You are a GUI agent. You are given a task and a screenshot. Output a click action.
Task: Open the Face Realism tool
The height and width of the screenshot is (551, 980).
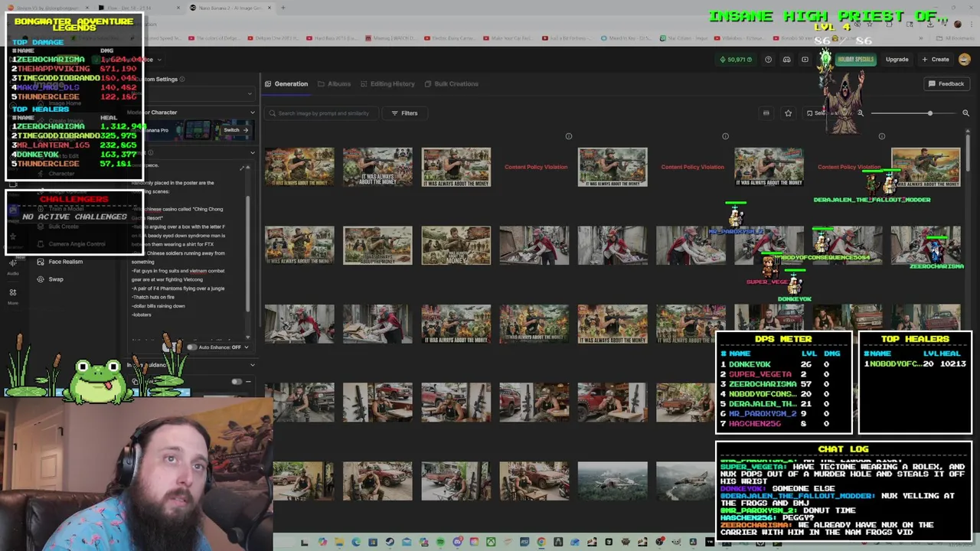point(60,262)
